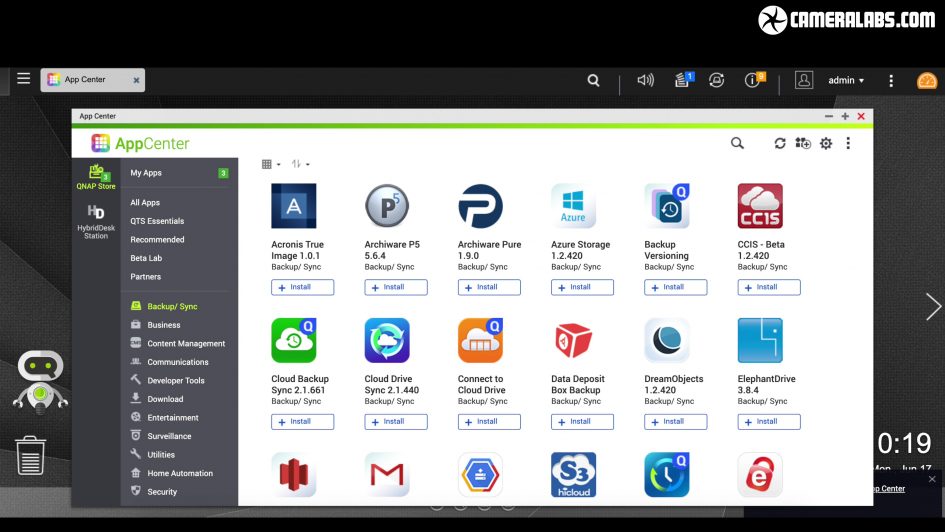Install Azure Storage 1.2.420
The width and height of the screenshot is (945, 532).
point(582,287)
